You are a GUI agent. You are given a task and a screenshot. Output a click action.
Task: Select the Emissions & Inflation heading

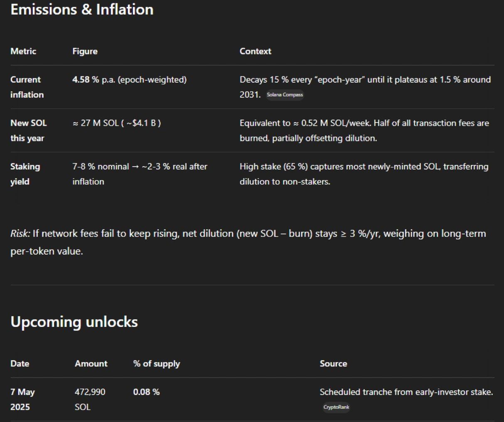pos(82,10)
